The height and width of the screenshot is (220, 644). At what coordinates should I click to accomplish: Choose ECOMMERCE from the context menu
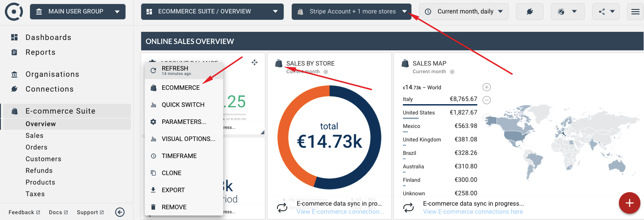click(x=184, y=88)
